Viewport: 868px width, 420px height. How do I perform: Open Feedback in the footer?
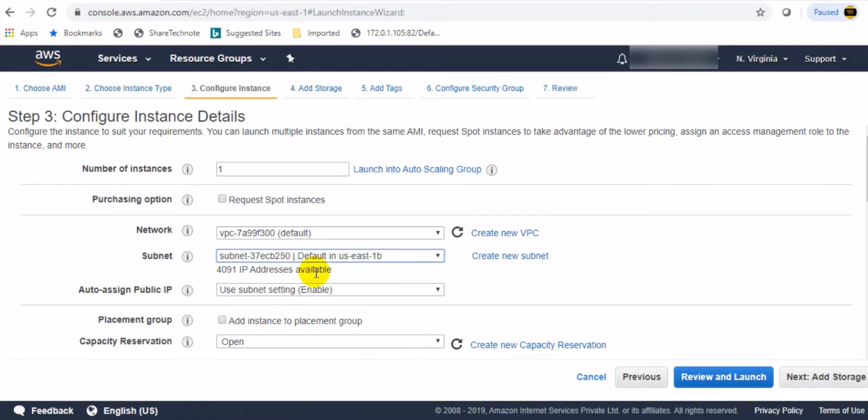(44, 411)
